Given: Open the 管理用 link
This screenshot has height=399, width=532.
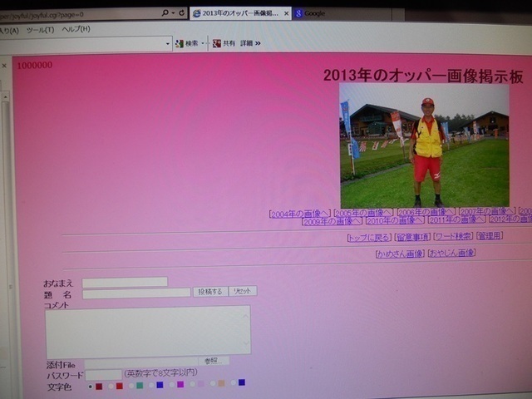Looking at the screenshot, I should 490,235.
